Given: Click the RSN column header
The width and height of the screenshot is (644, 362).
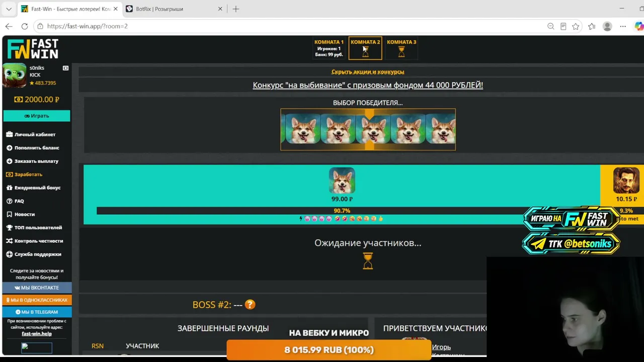Looking at the screenshot, I should [x=98, y=346].
